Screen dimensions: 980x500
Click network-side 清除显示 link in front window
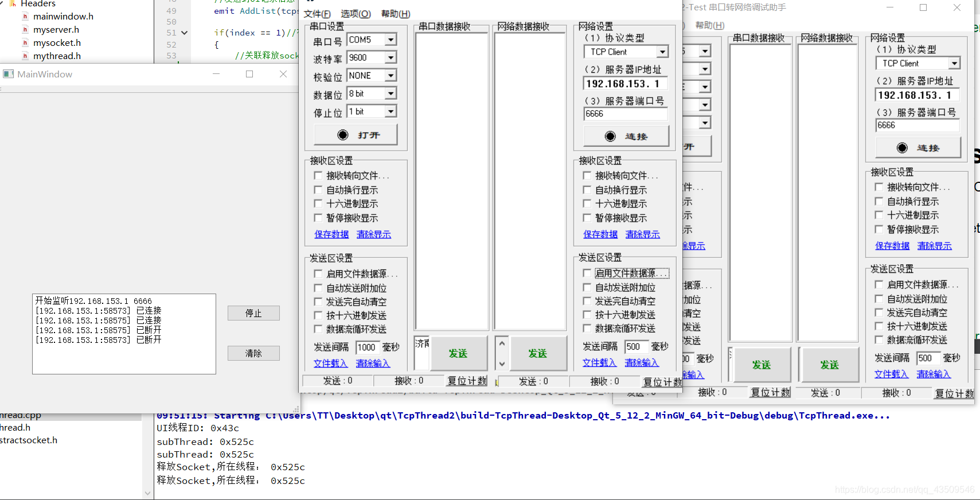coord(643,234)
